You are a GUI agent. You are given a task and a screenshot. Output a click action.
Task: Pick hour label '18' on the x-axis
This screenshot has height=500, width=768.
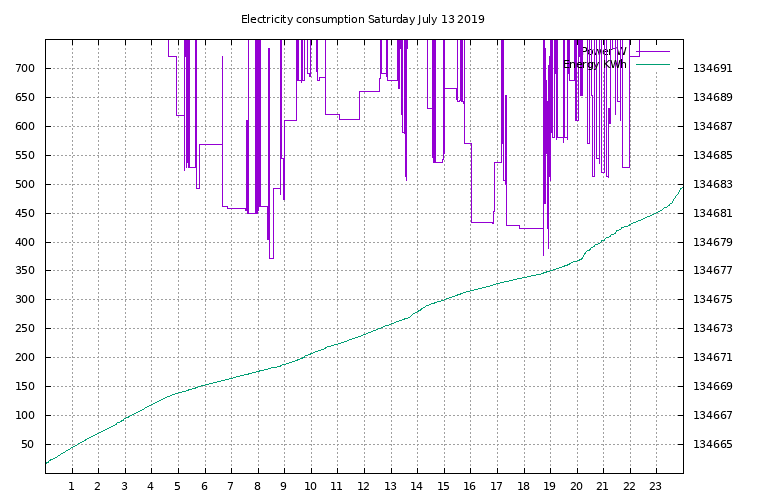[x=523, y=486]
